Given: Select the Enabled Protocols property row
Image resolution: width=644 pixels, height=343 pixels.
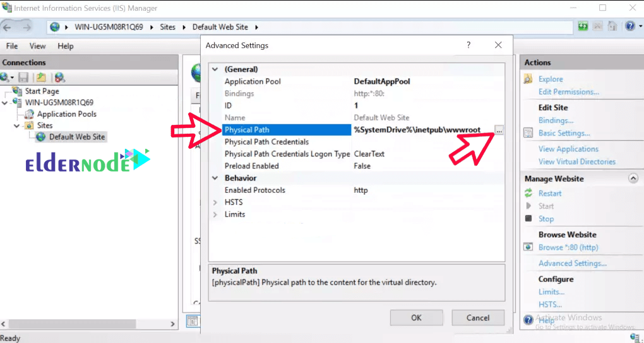Looking at the screenshot, I should (357, 190).
